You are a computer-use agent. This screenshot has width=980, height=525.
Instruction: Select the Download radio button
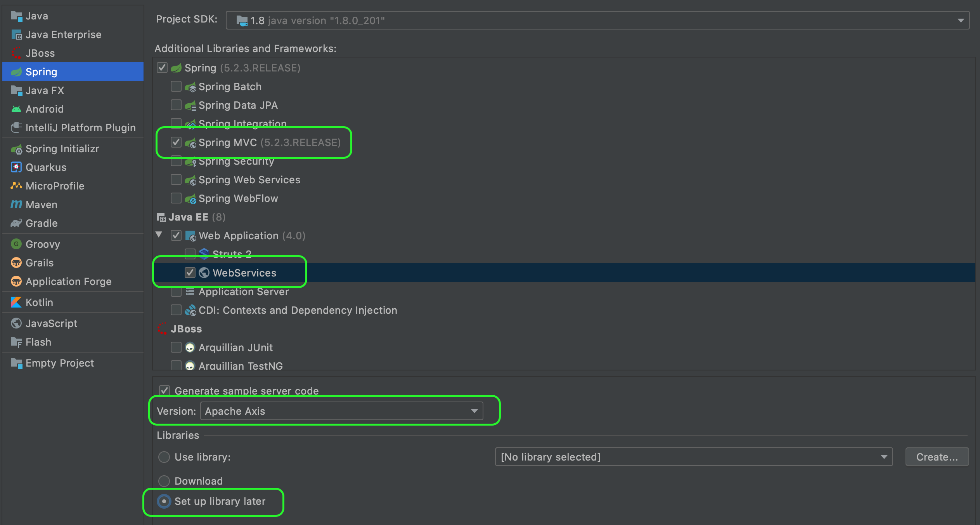coord(164,481)
